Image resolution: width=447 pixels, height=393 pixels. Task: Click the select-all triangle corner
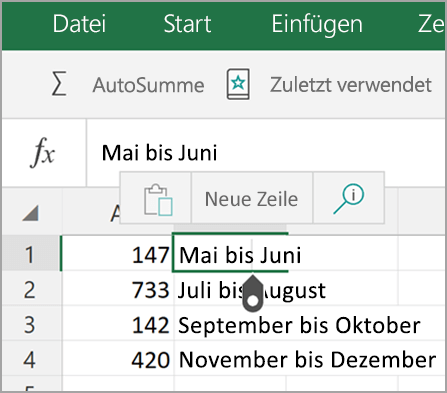31,213
